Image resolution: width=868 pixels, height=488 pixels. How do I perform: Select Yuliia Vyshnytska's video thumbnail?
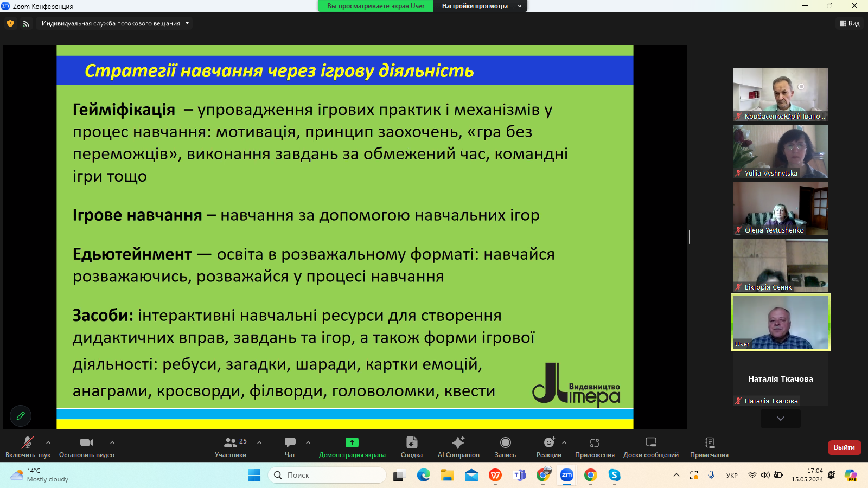[x=780, y=151]
